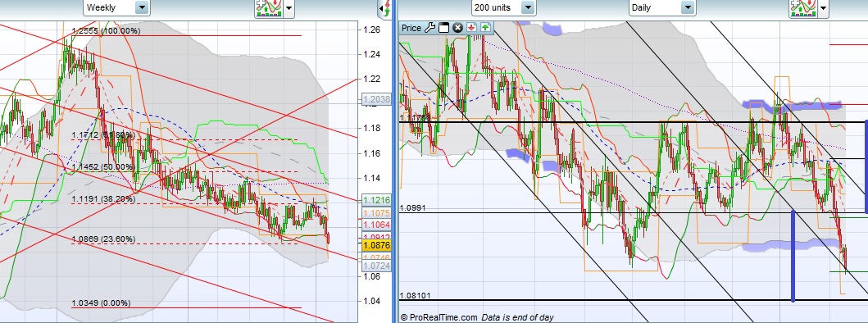This screenshot has width=868, height=323.
Task: Click the gray 1.0724 price axis tag
Action: [x=376, y=266]
